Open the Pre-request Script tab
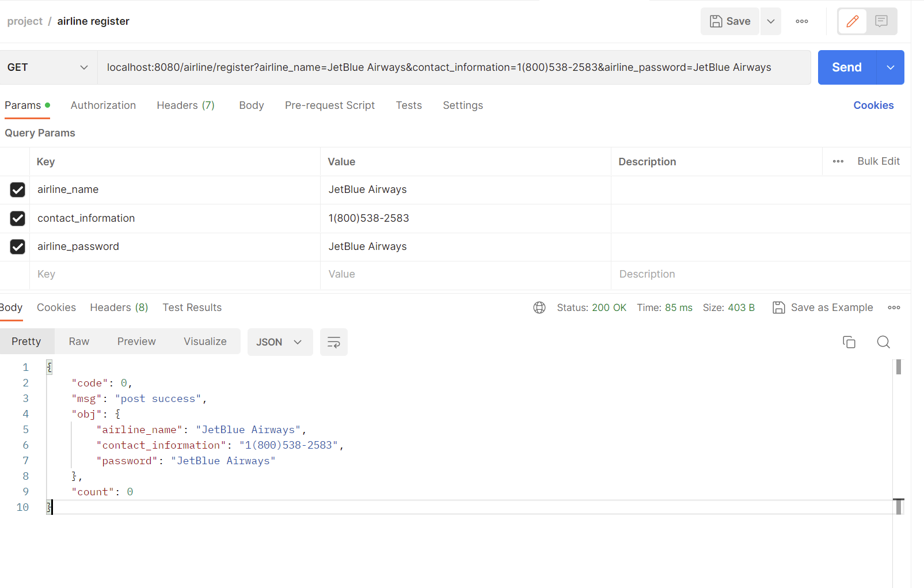 click(x=330, y=105)
